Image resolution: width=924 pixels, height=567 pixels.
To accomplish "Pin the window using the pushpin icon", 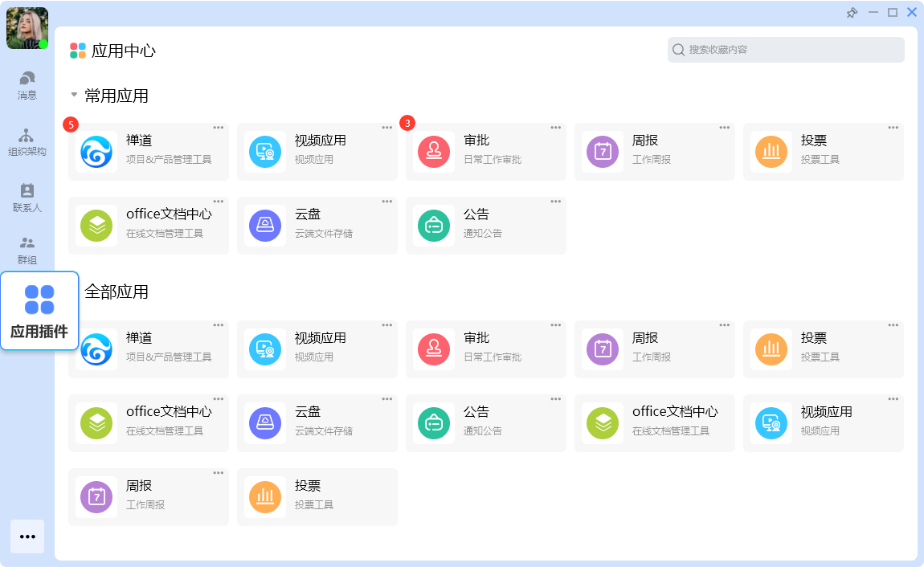I will click(x=852, y=13).
